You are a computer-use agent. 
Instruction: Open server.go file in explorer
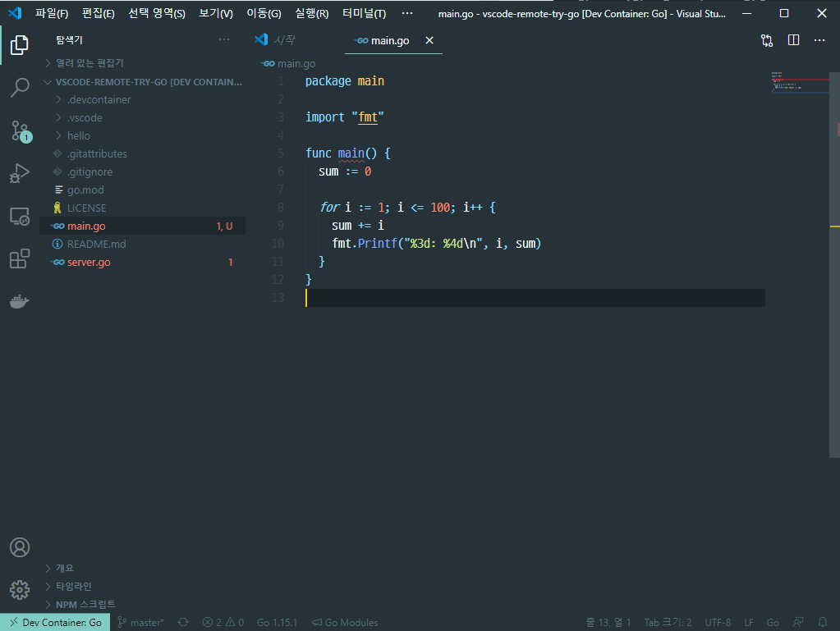click(x=143, y=263)
